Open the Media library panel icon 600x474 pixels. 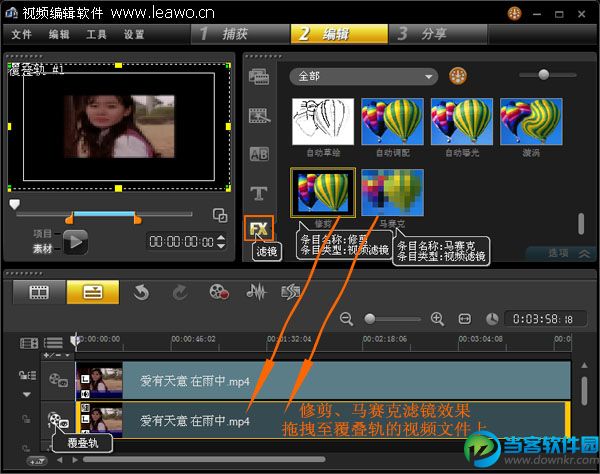tap(259, 79)
